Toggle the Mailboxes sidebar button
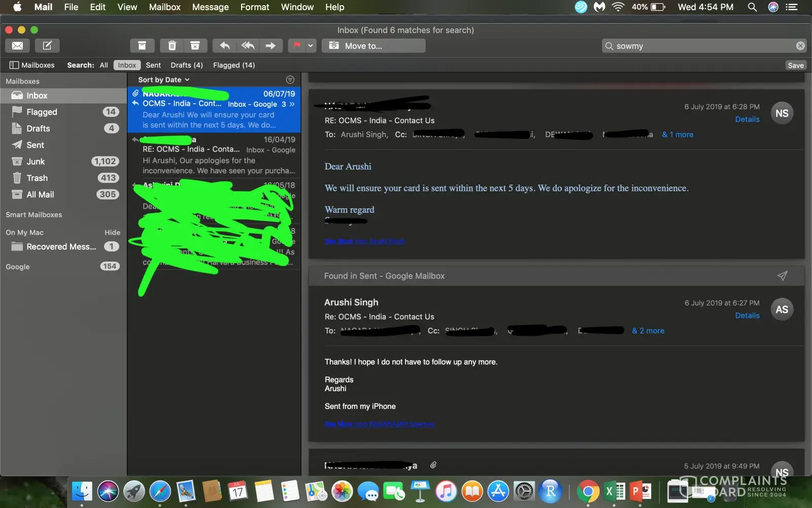The width and height of the screenshot is (812, 508). (32, 65)
